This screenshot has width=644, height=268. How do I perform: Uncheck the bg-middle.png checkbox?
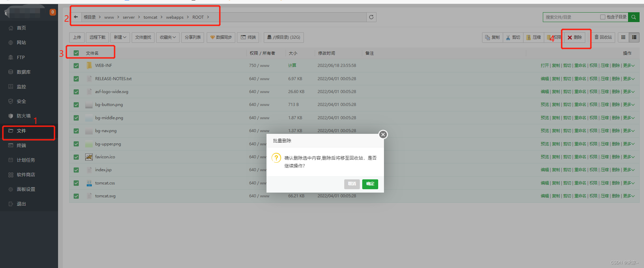coord(76,118)
